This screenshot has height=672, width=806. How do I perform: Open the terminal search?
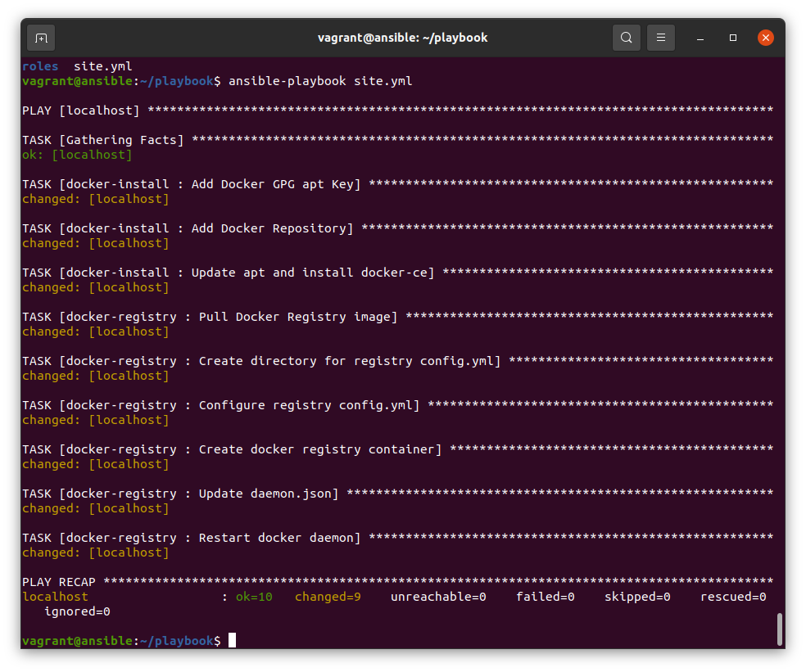626,38
